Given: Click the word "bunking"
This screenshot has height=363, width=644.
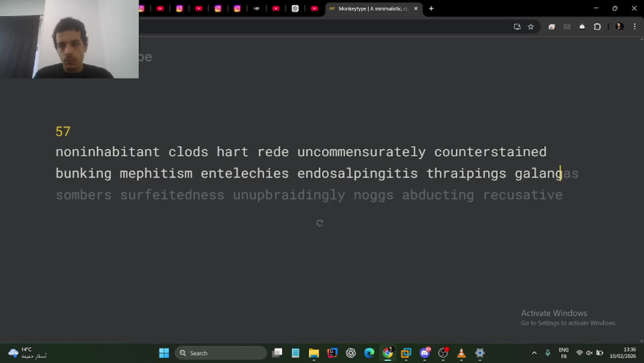Looking at the screenshot, I should (x=83, y=173).
